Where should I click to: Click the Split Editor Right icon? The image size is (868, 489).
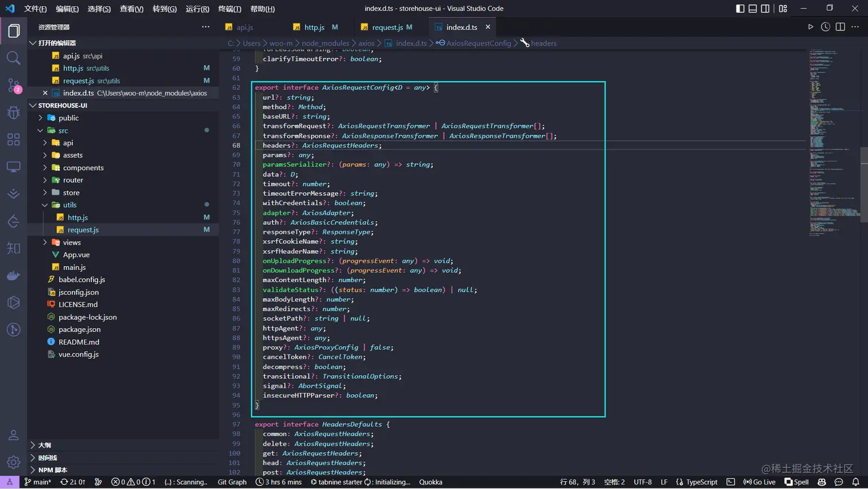[x=840, y=27]
